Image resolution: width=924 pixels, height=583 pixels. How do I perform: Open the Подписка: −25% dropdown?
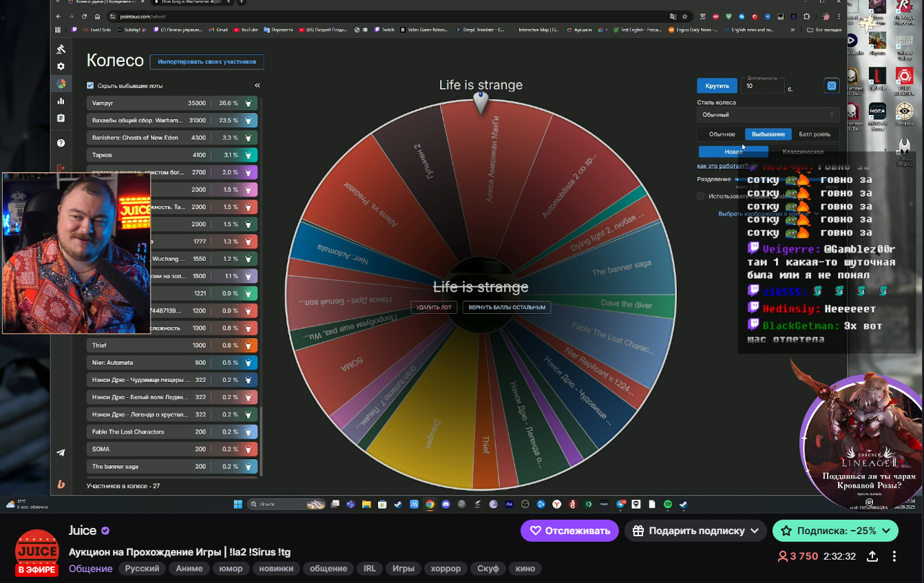tap(835, 531)
